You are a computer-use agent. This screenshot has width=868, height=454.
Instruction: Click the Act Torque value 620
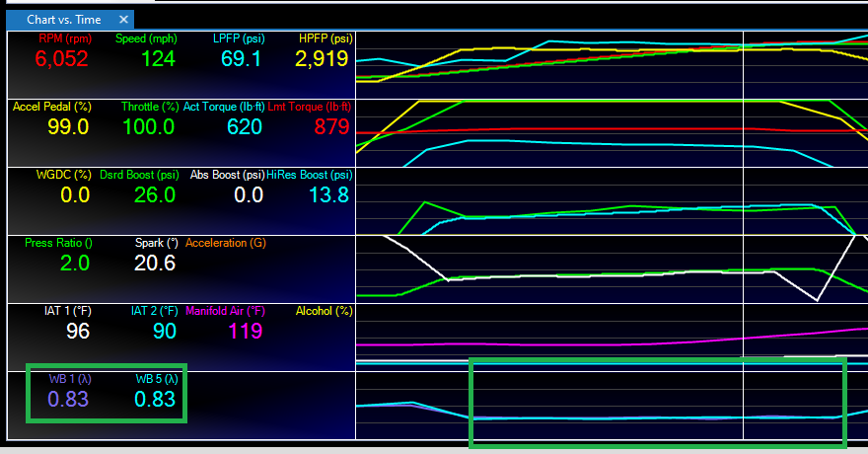pos(244,127)
